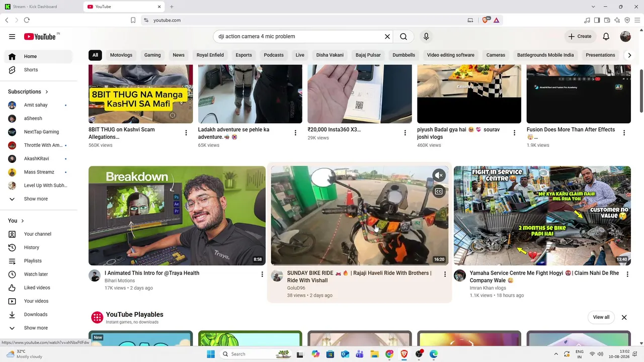Open the Brave VPN shield icon
644x362 pixels.
627,20
